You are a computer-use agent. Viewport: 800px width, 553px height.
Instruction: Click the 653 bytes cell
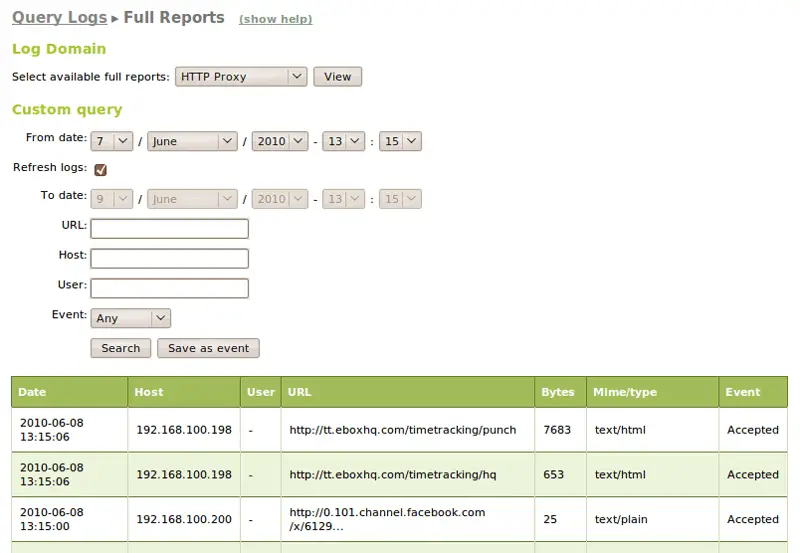560,474
